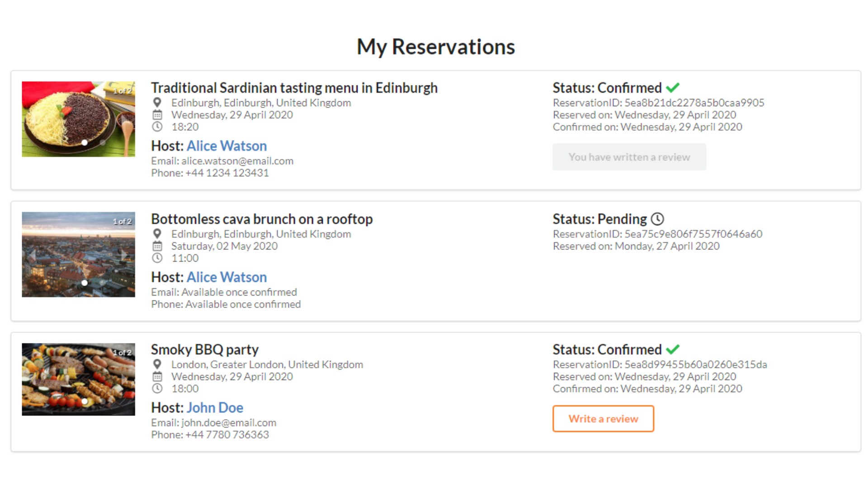Click clock icon next to 18:00 time
The image size is (868, 488).
(x=157, y=389)
